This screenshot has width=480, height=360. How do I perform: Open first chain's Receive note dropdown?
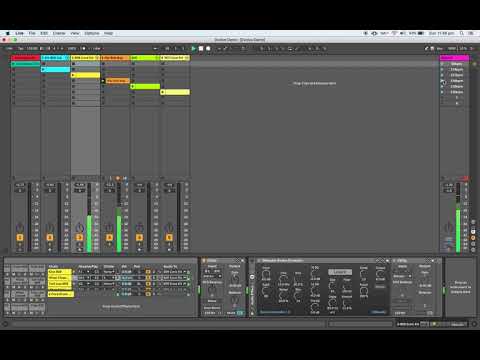tap(84, 272)
